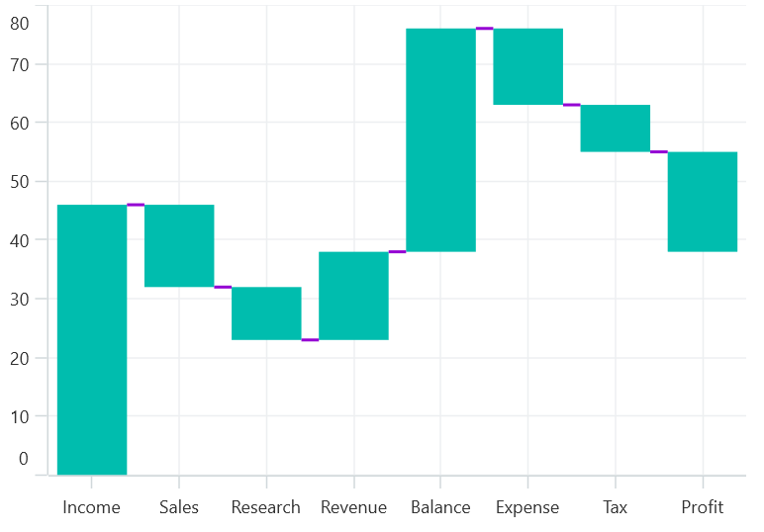
Task: Click the Research bar segment
Action: (x=266, y=313)
